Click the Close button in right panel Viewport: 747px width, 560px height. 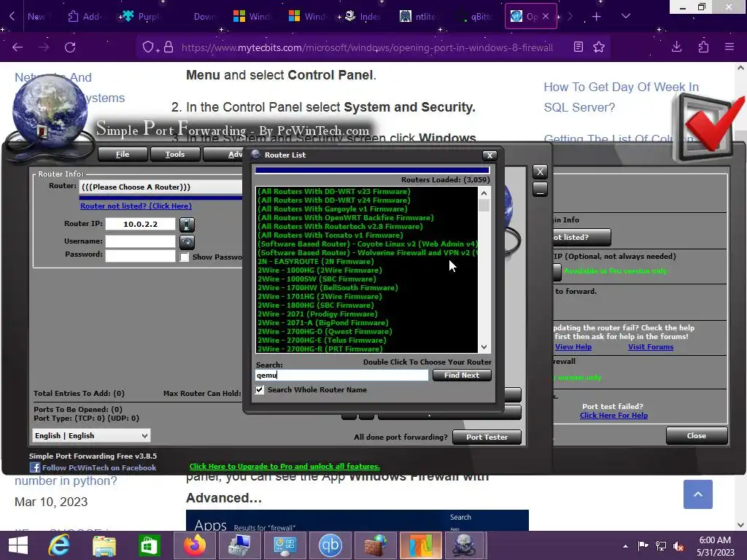[697, 436]
